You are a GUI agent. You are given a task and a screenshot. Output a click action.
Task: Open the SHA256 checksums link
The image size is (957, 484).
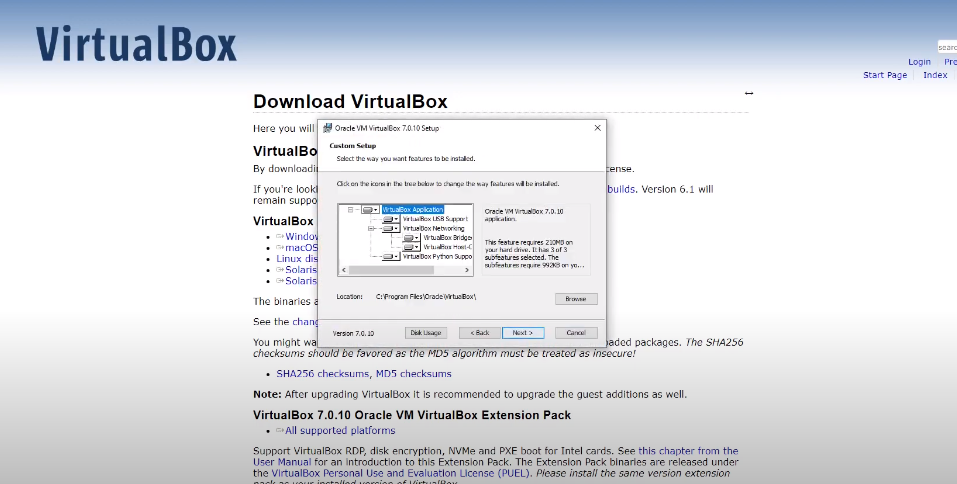[323, 374]
